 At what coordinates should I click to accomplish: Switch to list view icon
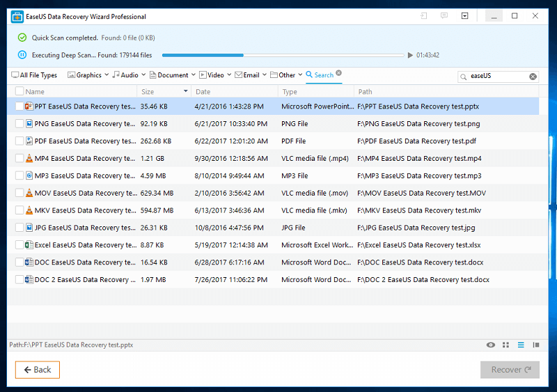click(x=521, y=345)
